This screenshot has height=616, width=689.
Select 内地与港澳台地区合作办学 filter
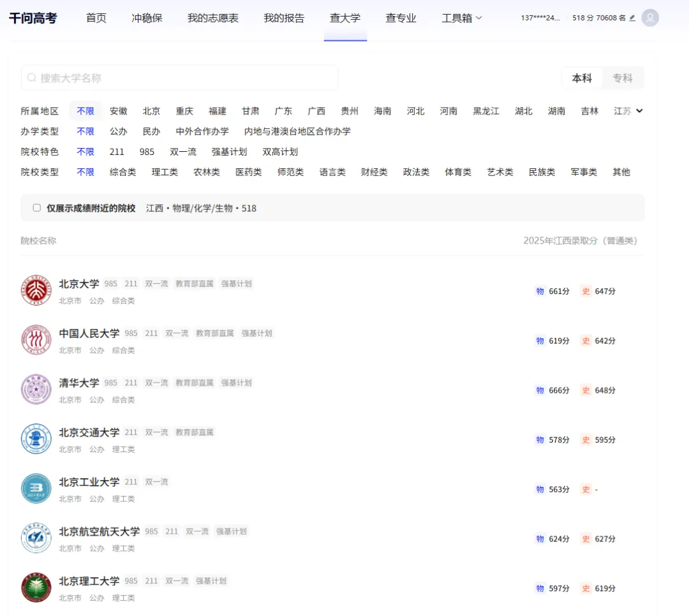[x=297, y=131]
